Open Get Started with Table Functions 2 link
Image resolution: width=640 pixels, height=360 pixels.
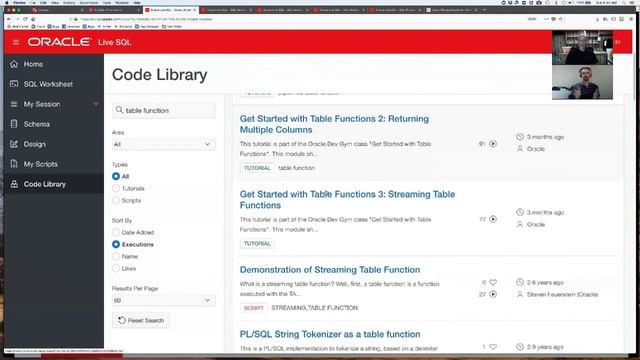click(334, 124)
